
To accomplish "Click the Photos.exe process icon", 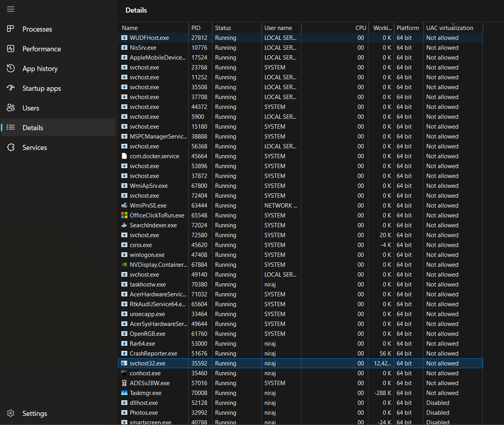I will pos(124,413).
